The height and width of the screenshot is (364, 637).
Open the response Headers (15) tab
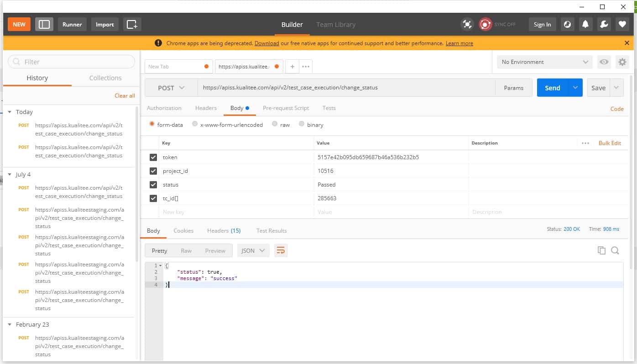click(x=224, y=231)
